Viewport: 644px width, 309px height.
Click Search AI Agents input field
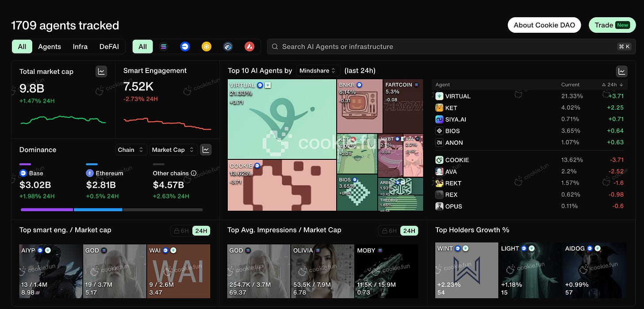451,46
